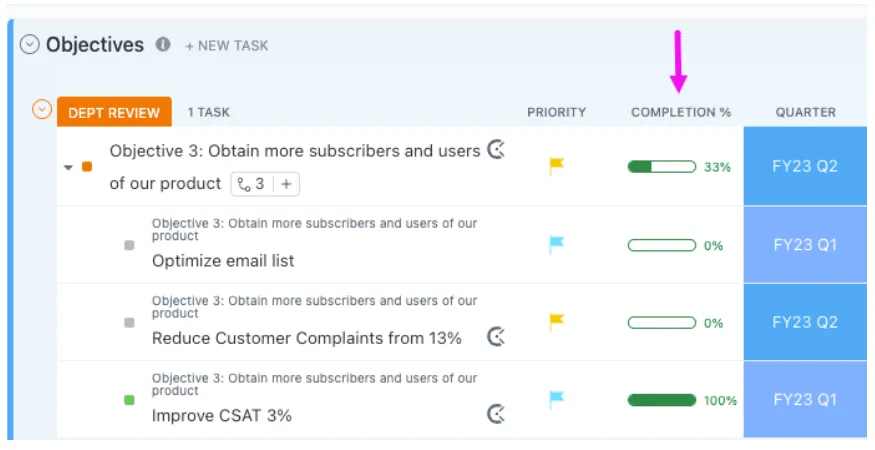Image resolution: width=875 pixels, height=450 pixels.
Task: Click the assignee icon beside Reduce Customer Complaints
Action: (496, 337)
